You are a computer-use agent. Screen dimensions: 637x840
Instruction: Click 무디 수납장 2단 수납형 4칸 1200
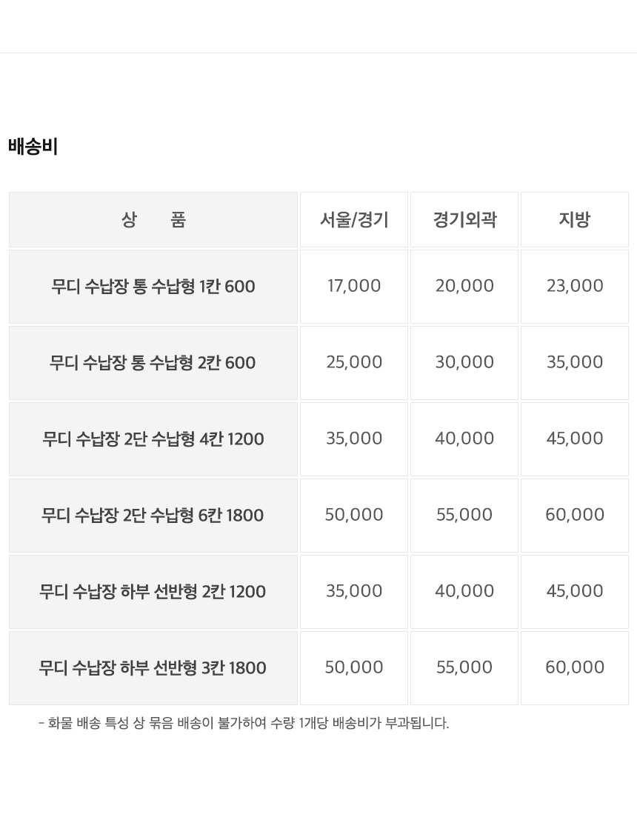(153, 439)
